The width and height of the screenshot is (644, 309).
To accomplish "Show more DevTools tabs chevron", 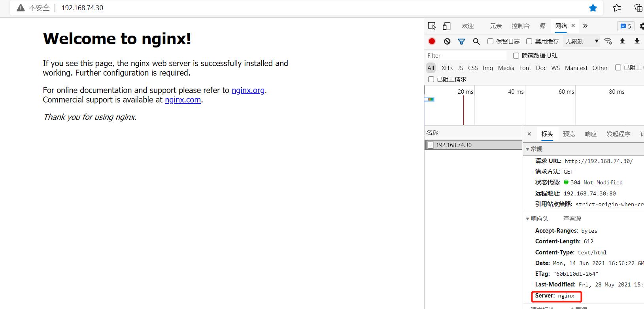I will click(585, 26).
